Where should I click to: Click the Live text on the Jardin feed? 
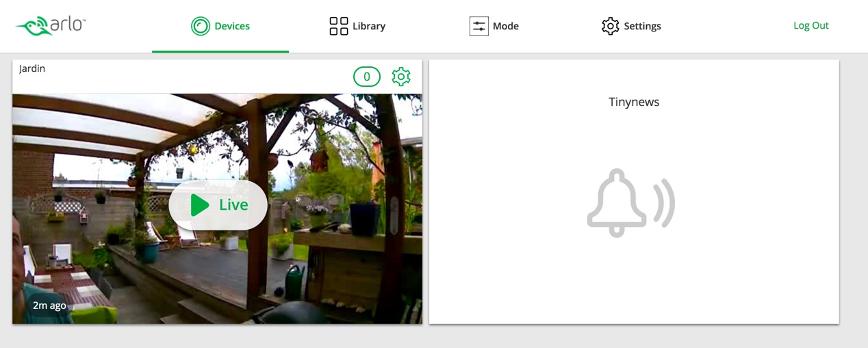click(x=233, y=204)
